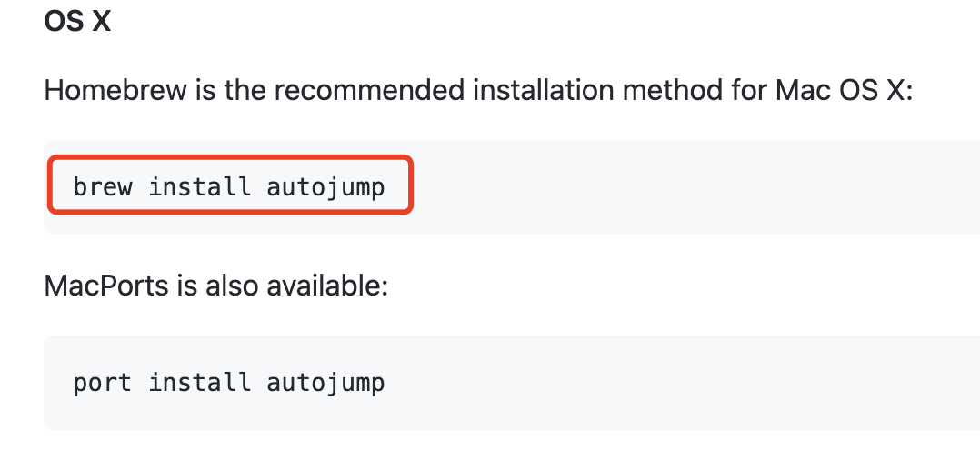Click "install" in the port command

click(x=199, y=382)
